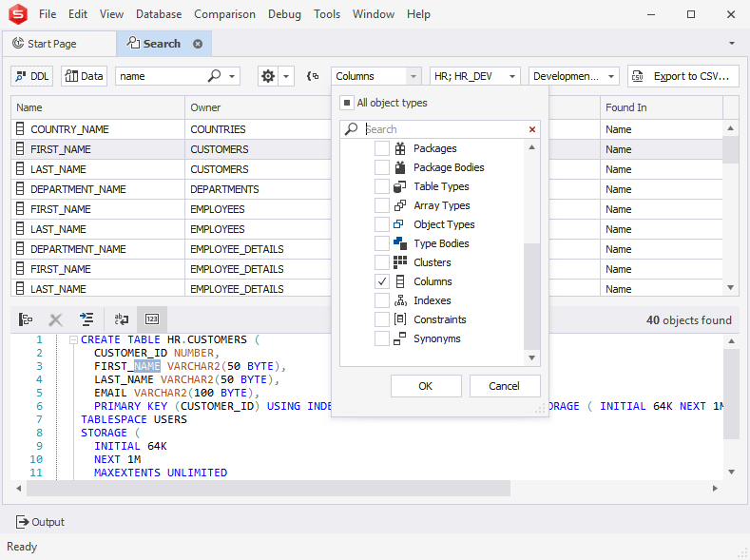Open the tab list arrow at top right
Image resolution: width=750 pixels, height=560 pixels.
pyautogui.click(x=731, y=44)
